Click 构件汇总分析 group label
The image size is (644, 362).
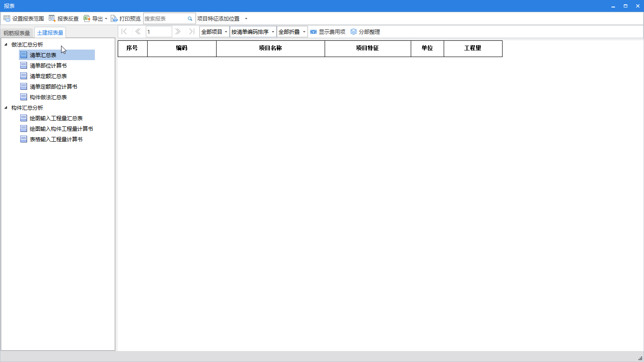coord(27,108)
